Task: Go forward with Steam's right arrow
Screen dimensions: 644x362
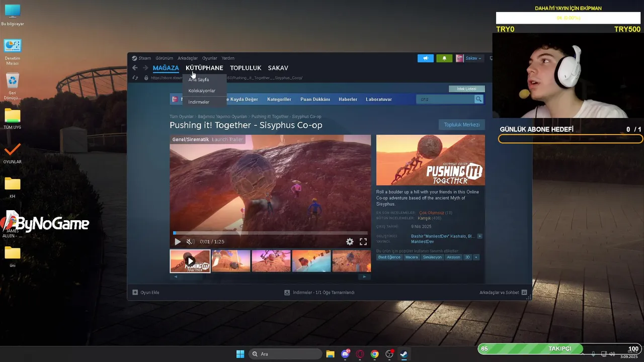Action: [x=145, y=68]
